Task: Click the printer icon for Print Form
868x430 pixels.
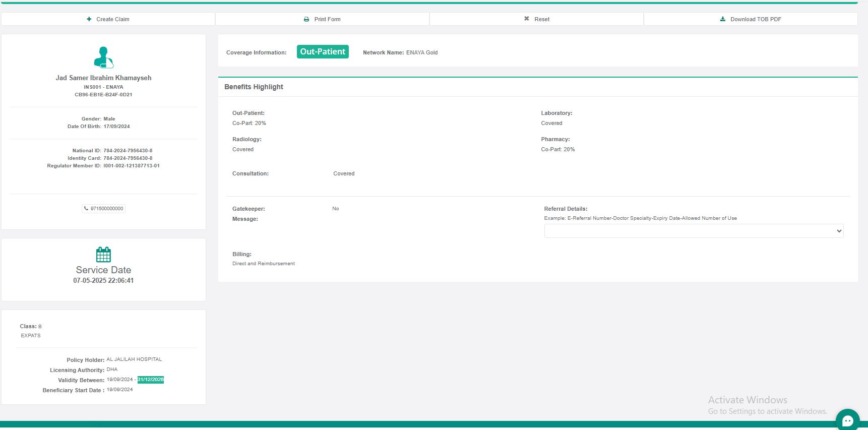Action: click(306, 19)
